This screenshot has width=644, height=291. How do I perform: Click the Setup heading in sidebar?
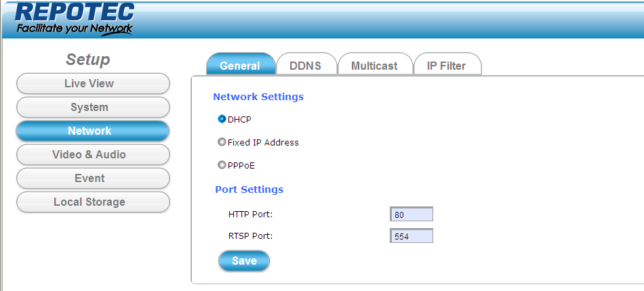(x=87, y=60)
